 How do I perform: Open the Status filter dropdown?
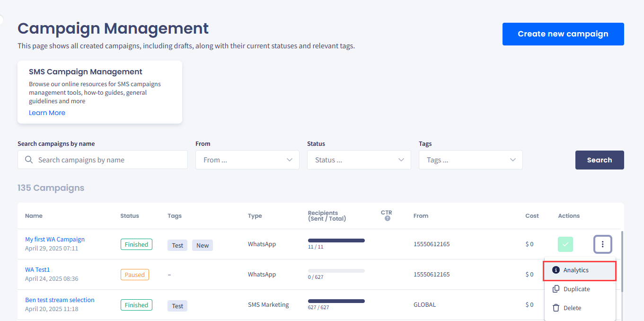click(x=359, y=160)
